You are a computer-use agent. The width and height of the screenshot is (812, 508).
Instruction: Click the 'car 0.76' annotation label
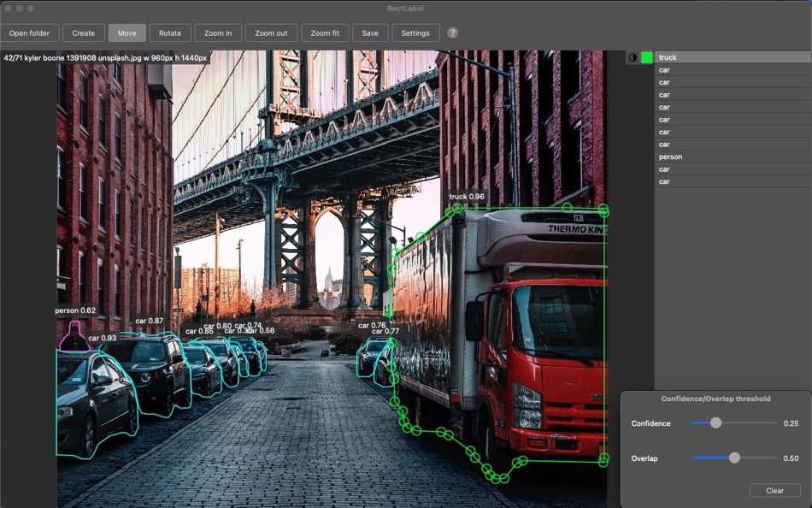(x=372, y=326)
